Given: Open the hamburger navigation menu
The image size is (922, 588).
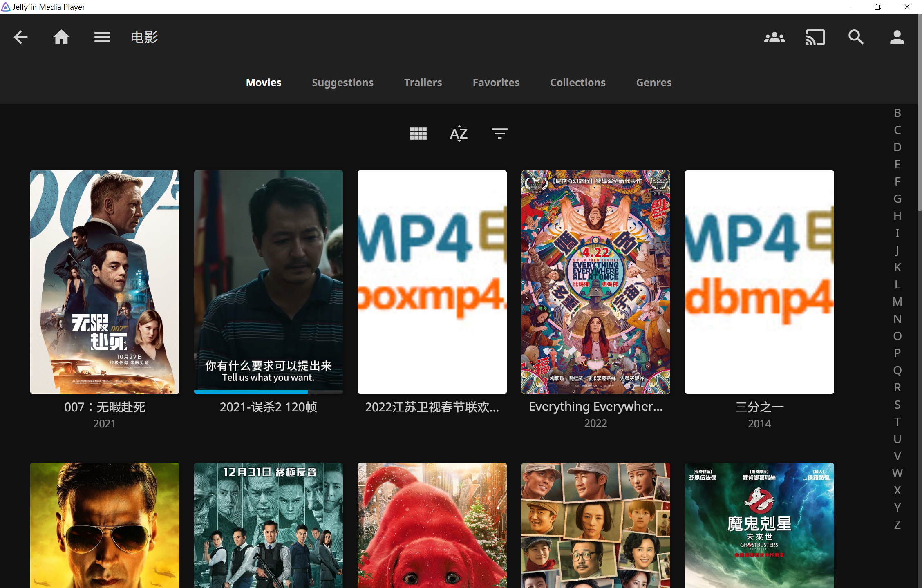Looking at the screenshot, I should [102, 37].
